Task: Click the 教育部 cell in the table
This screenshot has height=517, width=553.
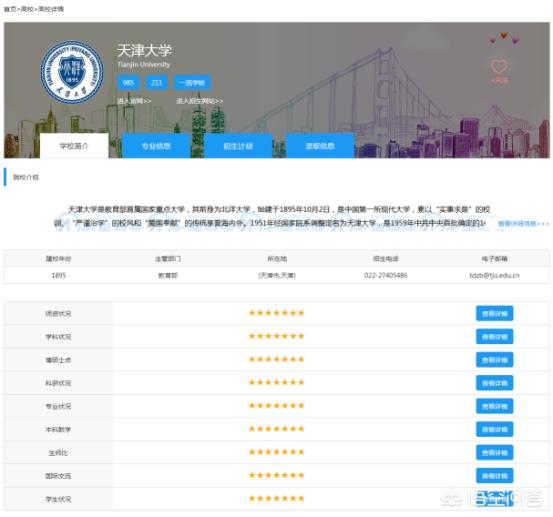Action: (x=168, y=275)
